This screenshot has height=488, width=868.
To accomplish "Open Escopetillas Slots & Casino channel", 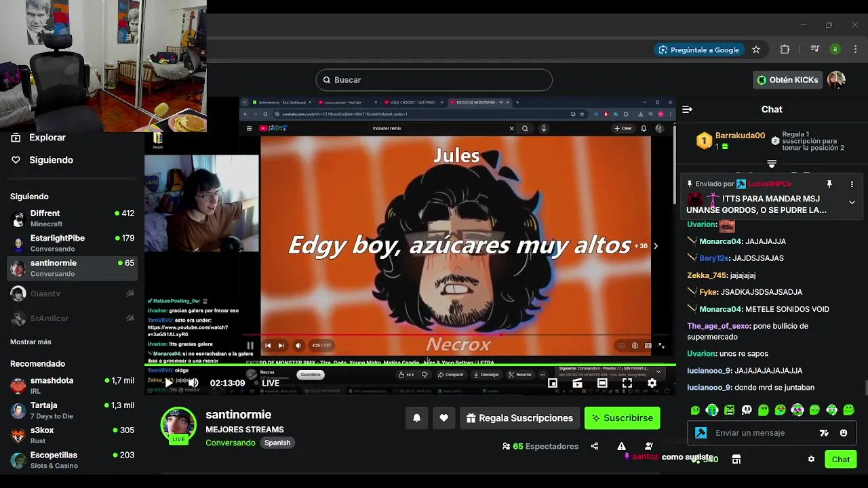I will 73,460.
